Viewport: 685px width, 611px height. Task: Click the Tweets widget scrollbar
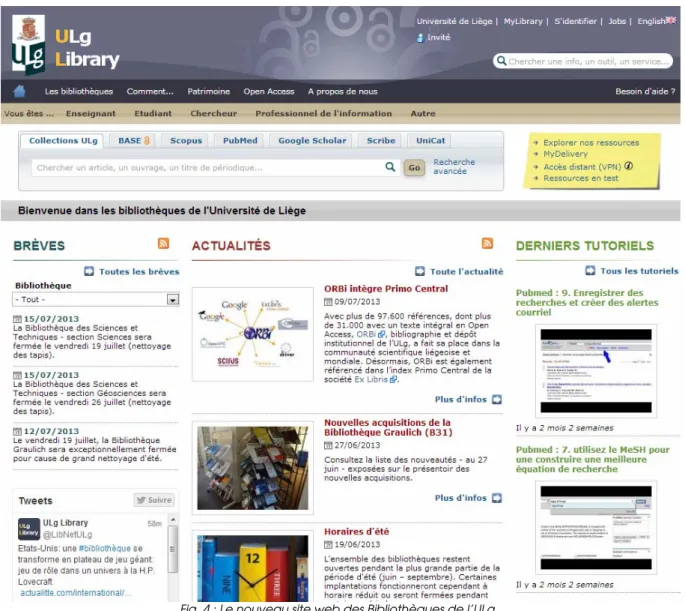tap(173, 549)
